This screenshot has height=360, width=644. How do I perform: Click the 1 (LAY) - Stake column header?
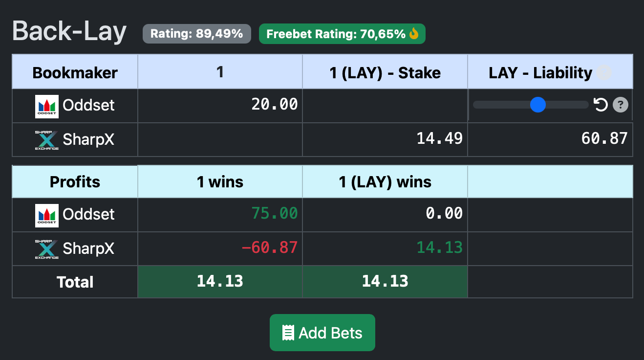pos(385,72)
